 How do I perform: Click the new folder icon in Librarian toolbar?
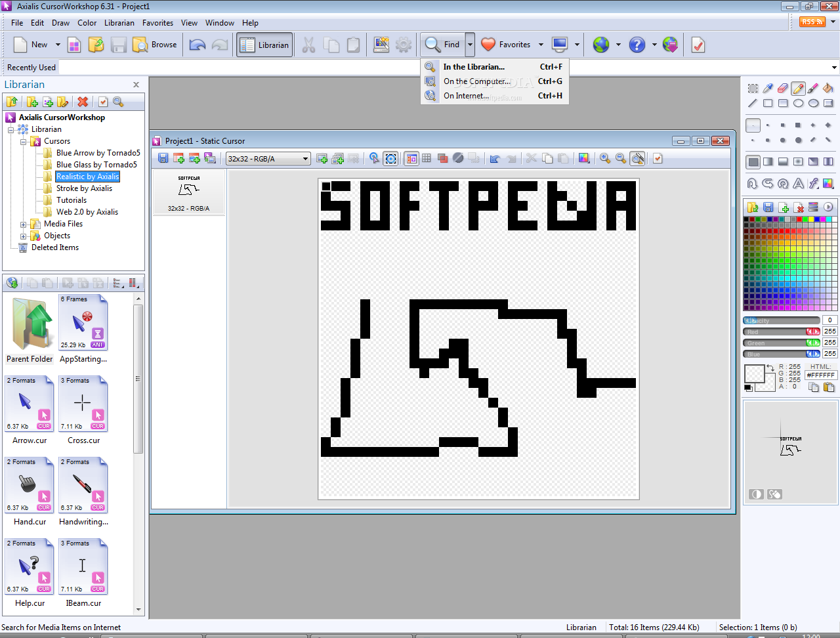[x=32, y=102]
